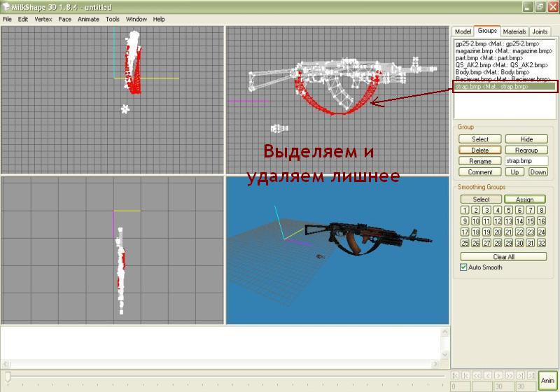The width and height of the screenshot is (560, 392).
Task: Click the MilkShape 3D title bar icon
Action: point(6,7)
